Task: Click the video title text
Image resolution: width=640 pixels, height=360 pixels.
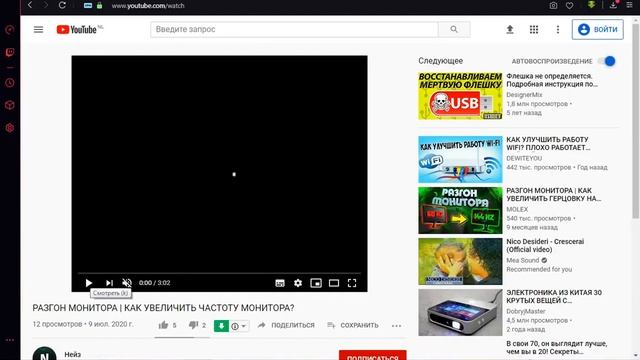Action: [x=163, y=308]
